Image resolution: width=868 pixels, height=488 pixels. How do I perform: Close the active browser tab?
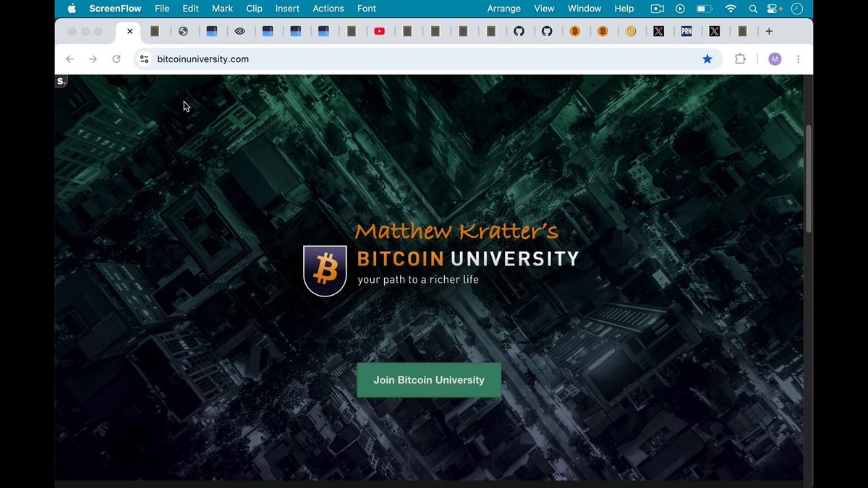[x=129, y=31]
